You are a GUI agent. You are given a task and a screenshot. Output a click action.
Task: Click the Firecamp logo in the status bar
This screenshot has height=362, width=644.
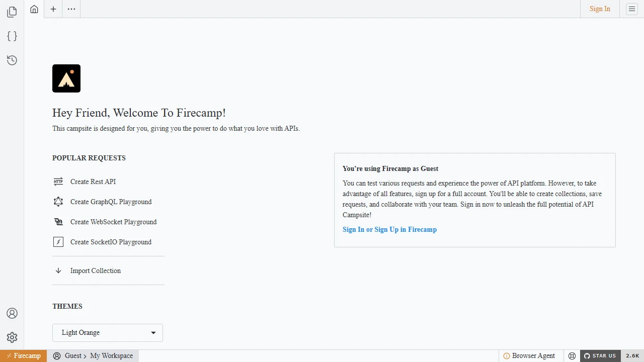(x=23, y=355)
